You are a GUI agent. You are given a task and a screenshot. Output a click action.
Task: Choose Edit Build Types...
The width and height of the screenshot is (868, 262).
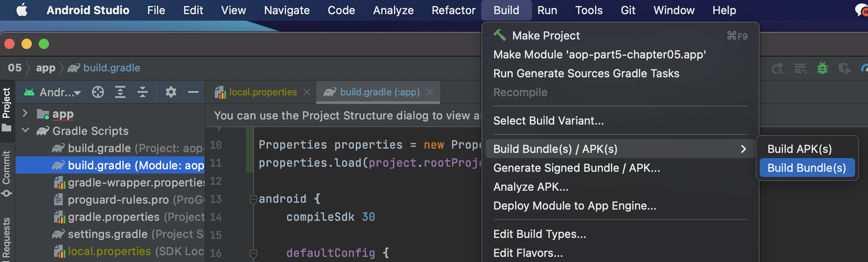coord(620,234)
